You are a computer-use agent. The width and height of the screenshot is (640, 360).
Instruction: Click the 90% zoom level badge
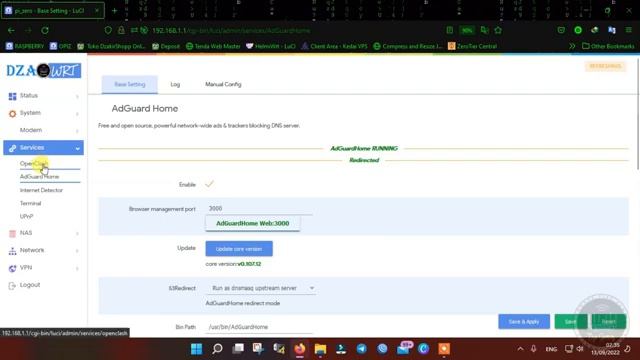pos(467,30)
